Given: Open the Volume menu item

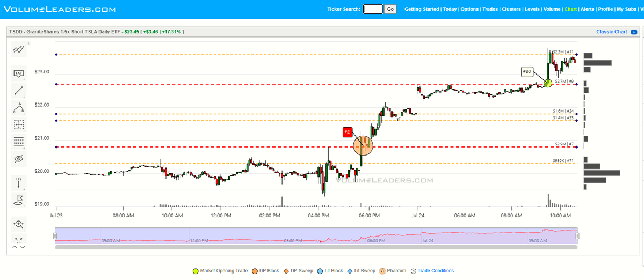Looking at the screenshot, I should point(552,9).
